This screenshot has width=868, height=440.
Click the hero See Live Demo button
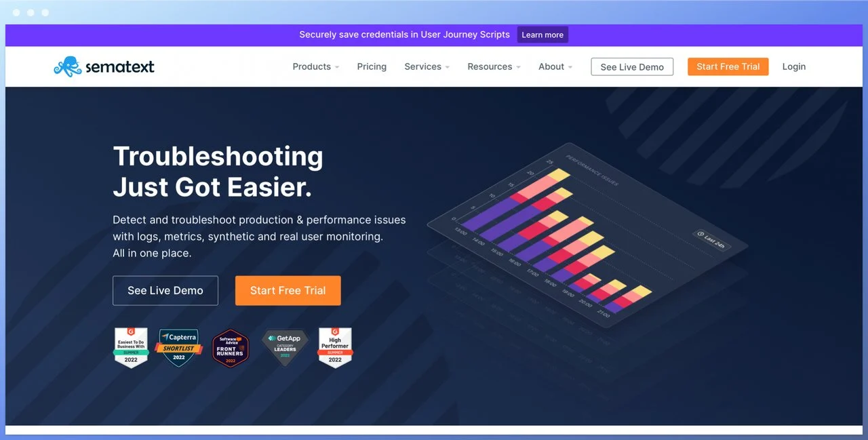165,290
